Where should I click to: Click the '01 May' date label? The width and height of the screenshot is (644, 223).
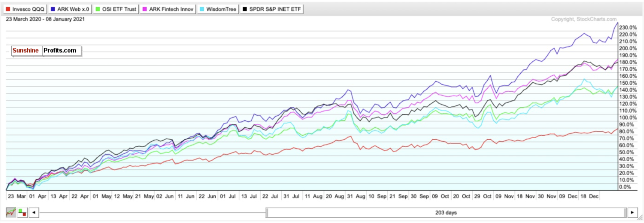102,196
